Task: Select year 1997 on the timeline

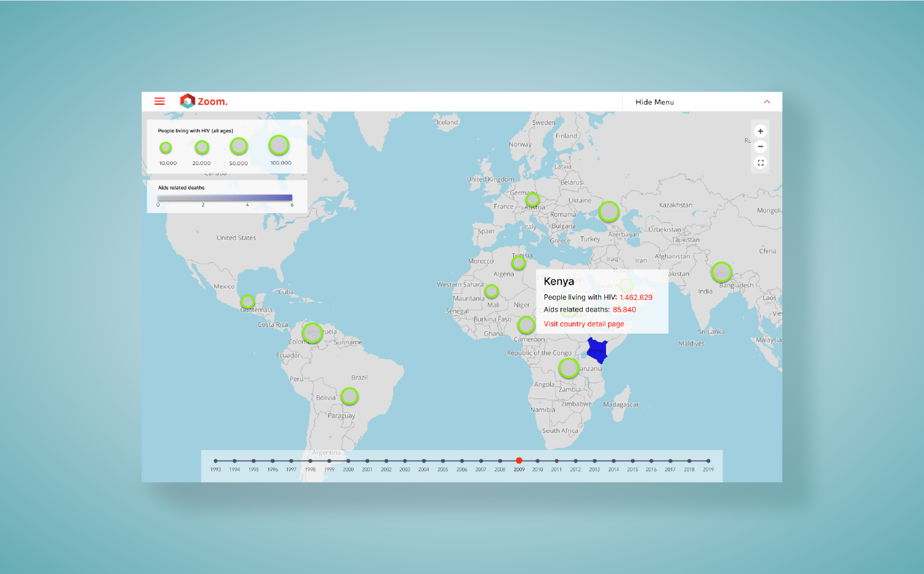Action: pyautogui.click(x=291, y=461)
